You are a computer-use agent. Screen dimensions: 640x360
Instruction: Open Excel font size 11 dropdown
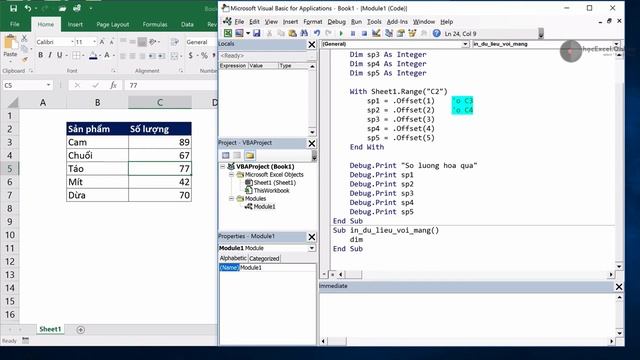coord(94,42)
